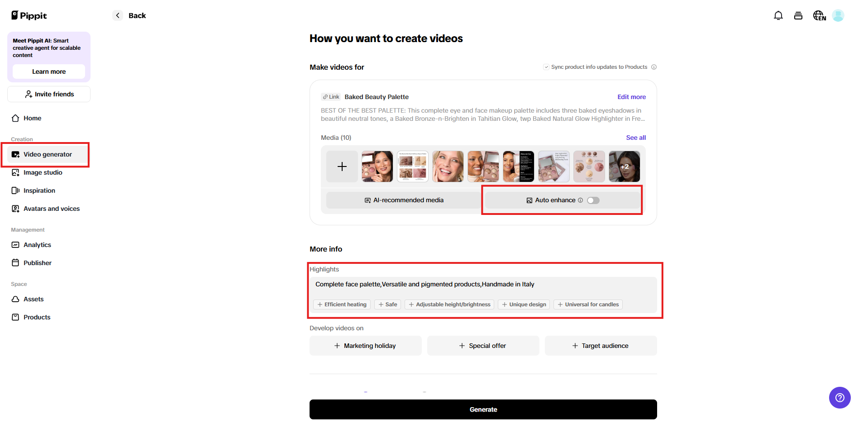868x423 pixels.
Task: Open the notifications bell
Action: point(778,15)
